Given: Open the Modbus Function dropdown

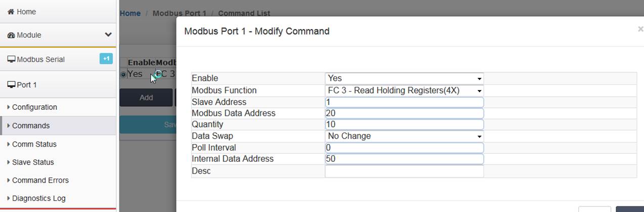Looking at the screenshot, I should 404,91.
